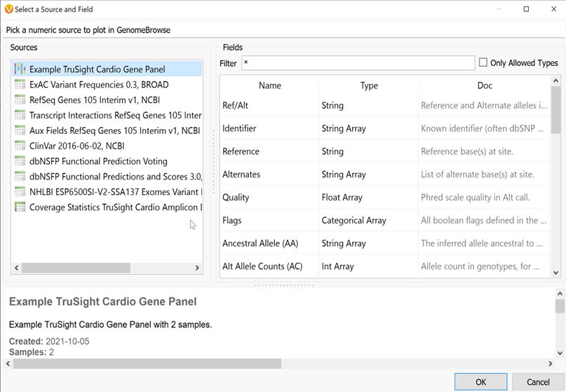Click the Doc column header
This screenshot has width=566, height=392.
[x=485, y=86]
